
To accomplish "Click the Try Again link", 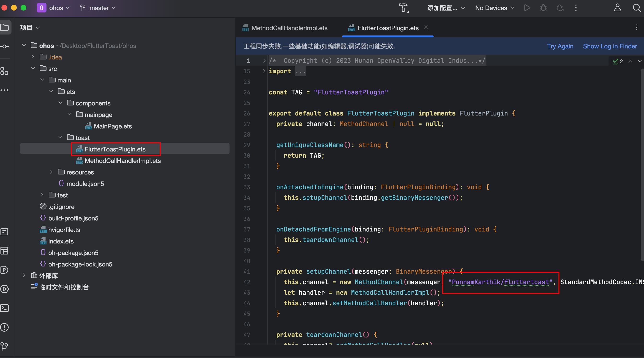I will [x=560, y=46].
